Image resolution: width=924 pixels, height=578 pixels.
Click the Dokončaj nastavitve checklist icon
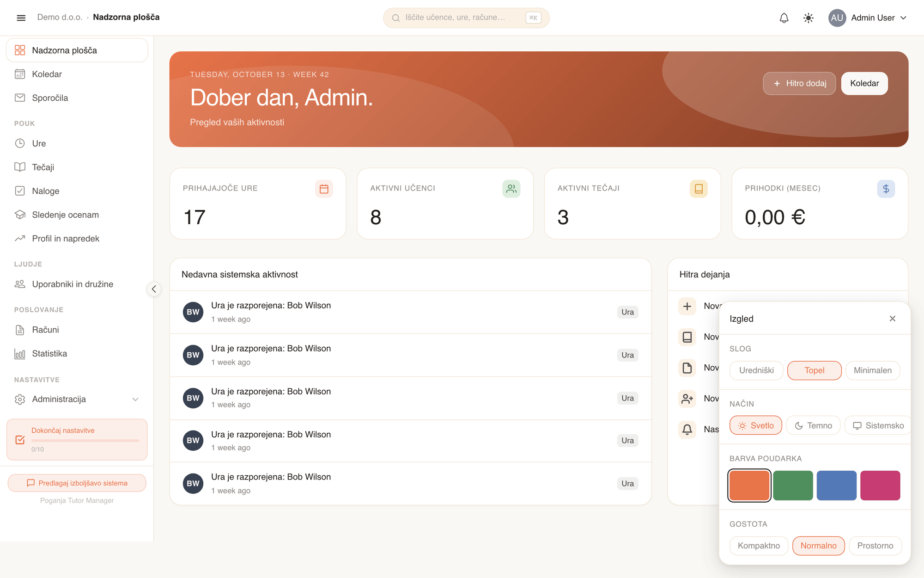[x=20, y=440]
